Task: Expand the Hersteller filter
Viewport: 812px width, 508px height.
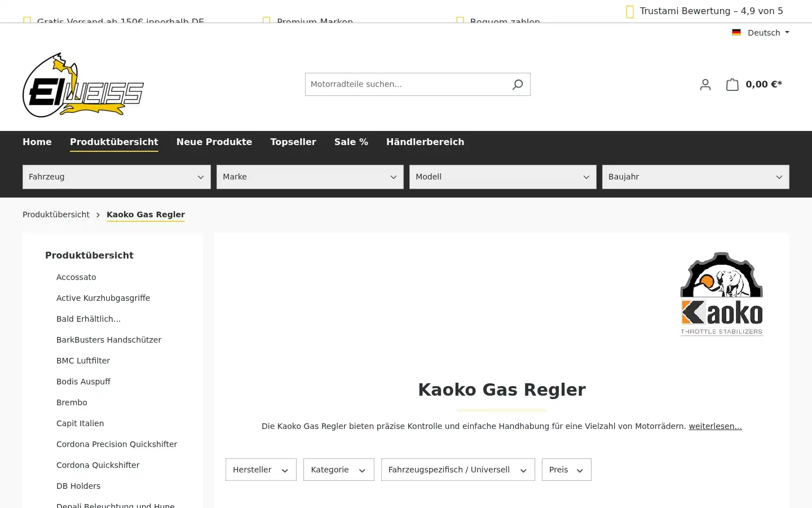Action: tap(261, 470)
